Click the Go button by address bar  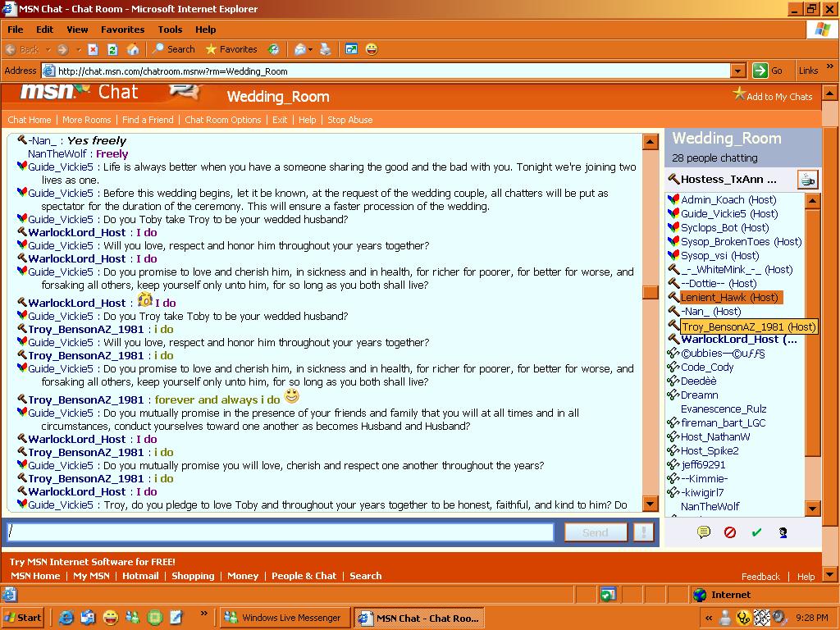(x=768, y=71)
